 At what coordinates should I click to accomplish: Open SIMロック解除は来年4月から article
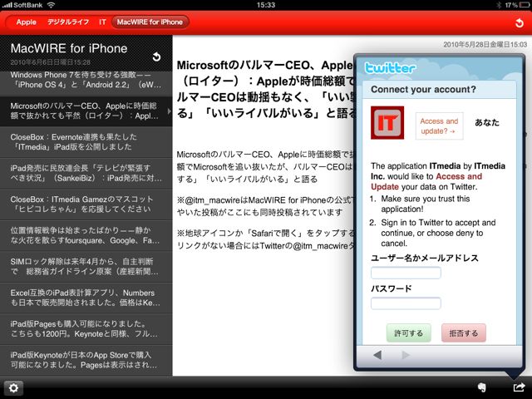86,267
